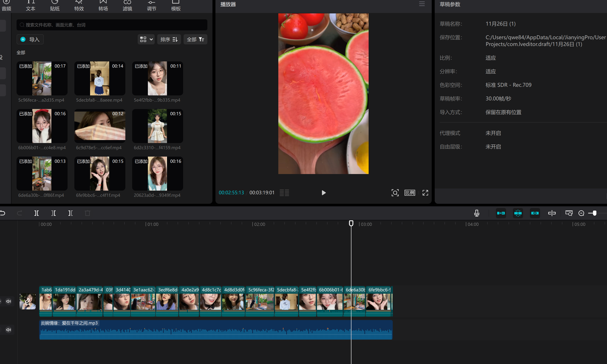Select the 5e4f2fbb media thumbnail
This screenshot has width=607, height=364.
158,78
